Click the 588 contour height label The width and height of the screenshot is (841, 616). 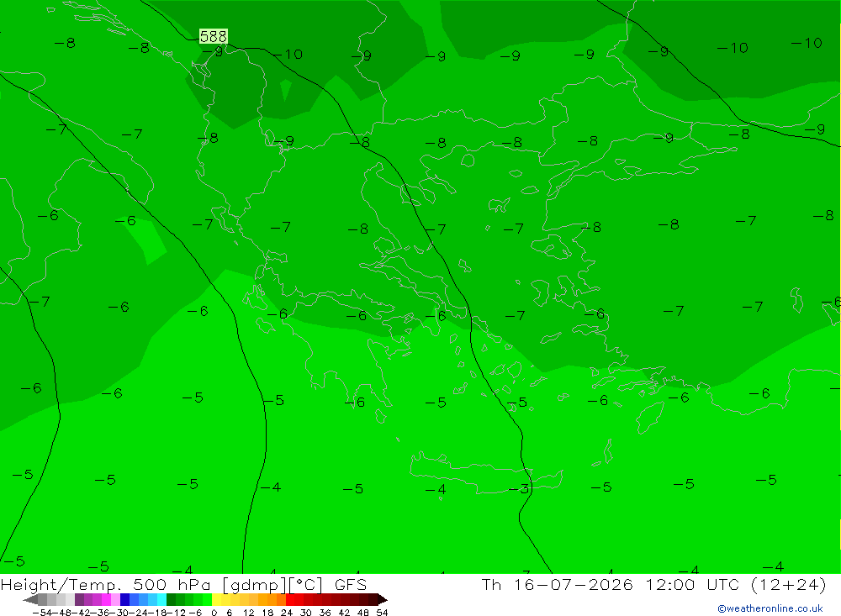tap(214, 36)
